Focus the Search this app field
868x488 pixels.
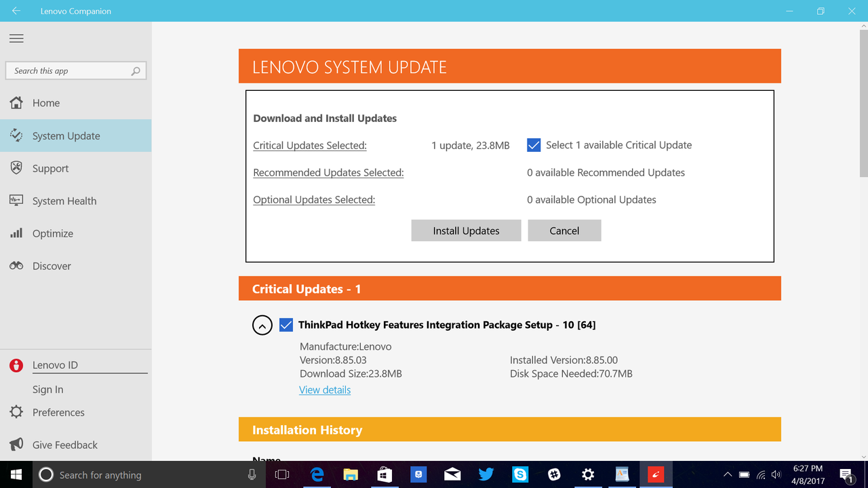[76, 70]
